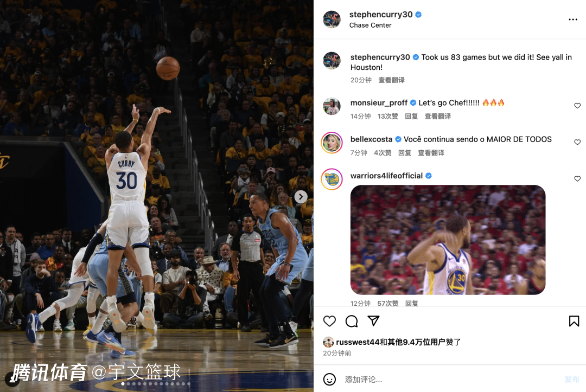586x392 pixels.
Task: View translation of the post caption
Action: (x=391, y=80)
